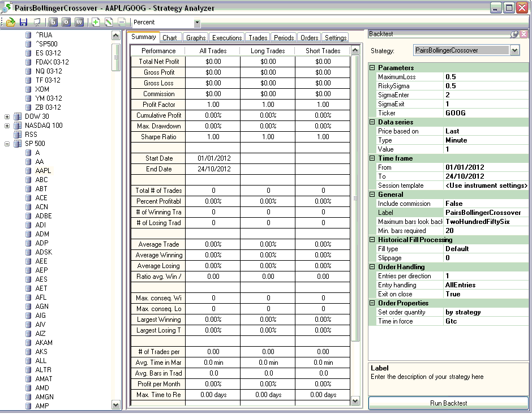Open the Graphs tab
The height and width of the screenshot is (414, 532).
point(196,38)
